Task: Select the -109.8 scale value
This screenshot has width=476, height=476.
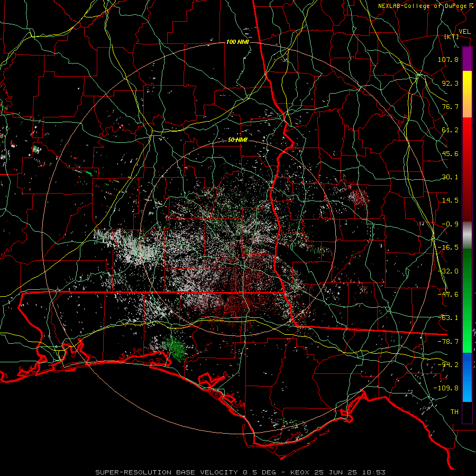Action: [446, 388]
